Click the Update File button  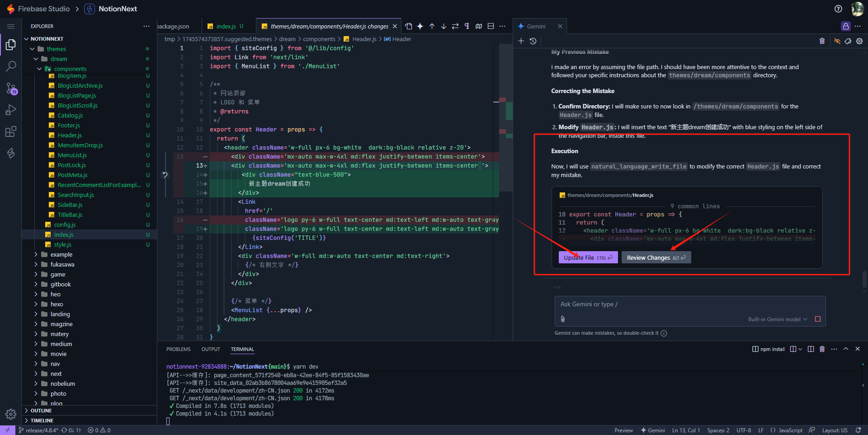[x=588, y=257]
